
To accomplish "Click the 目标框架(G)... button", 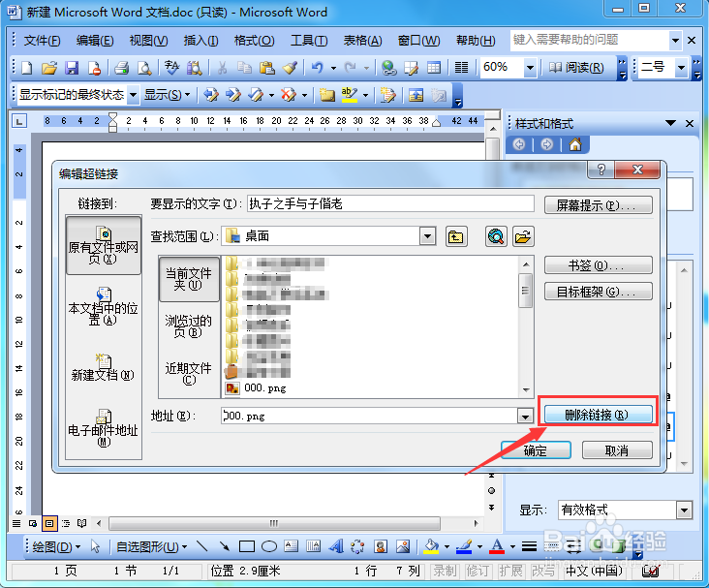I will pos(599,292).
